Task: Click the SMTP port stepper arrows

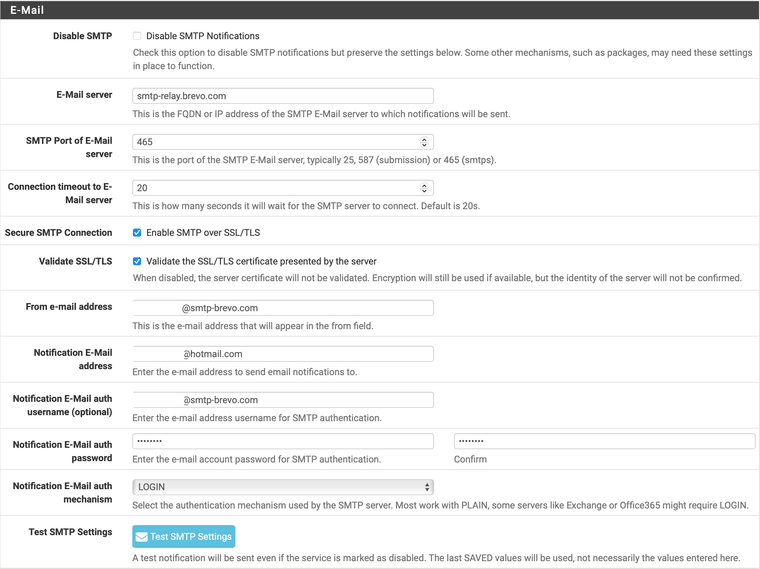Action: 424,142
